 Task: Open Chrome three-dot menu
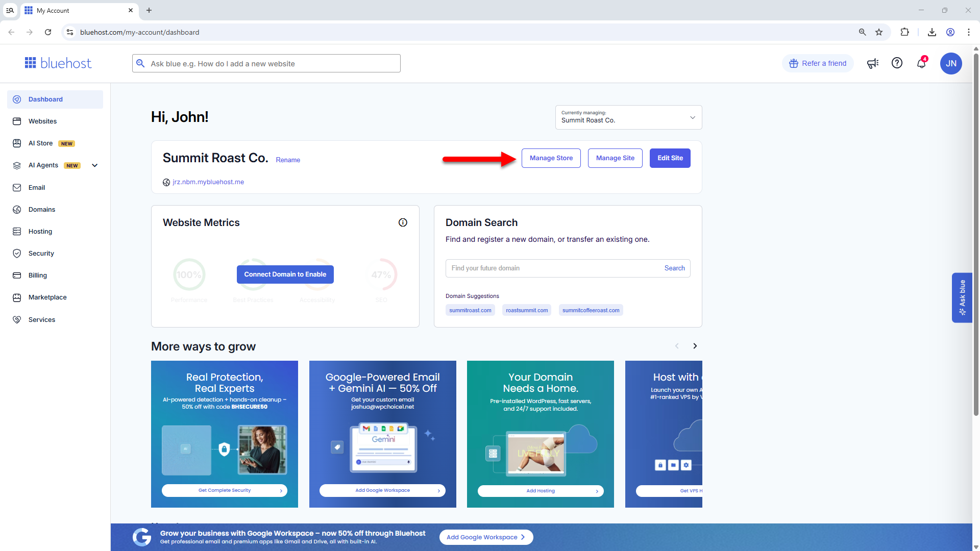coord(968,32)
